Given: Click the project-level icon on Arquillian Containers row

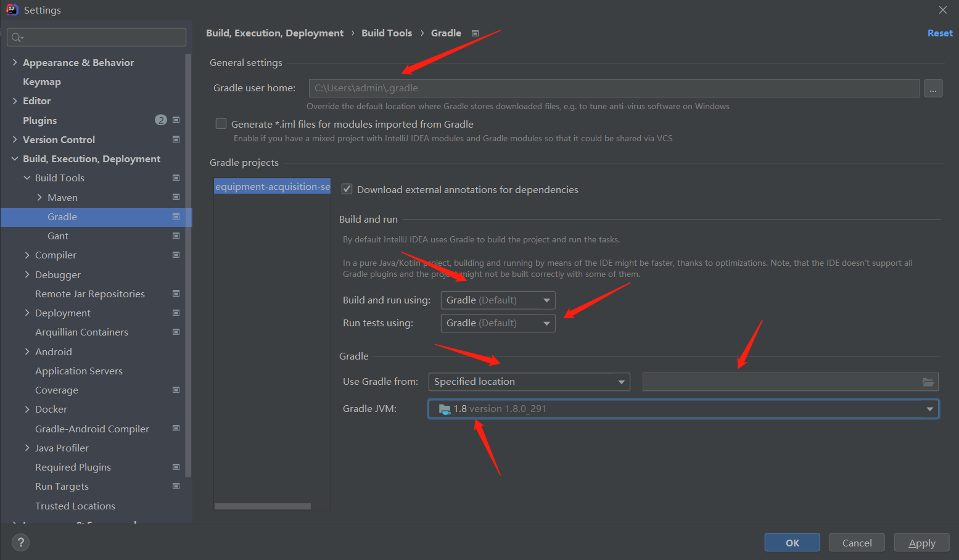Looking at the screenshot, I should 176,332.
